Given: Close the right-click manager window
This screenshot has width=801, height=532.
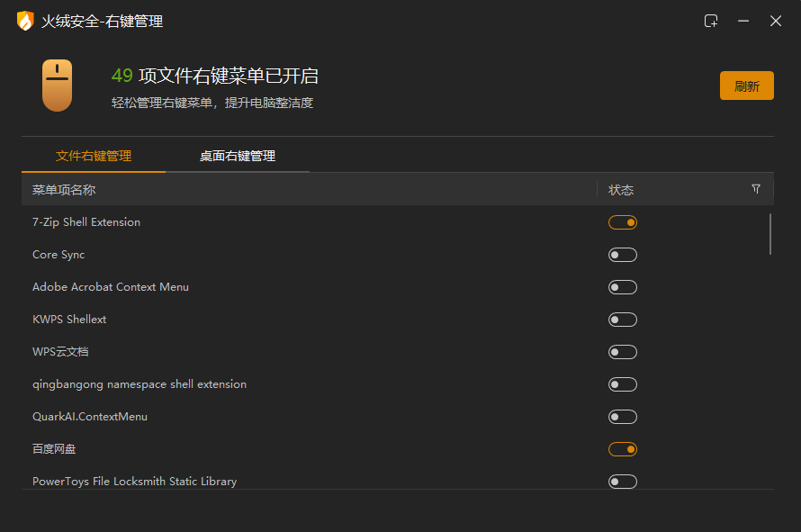Looking at the screenshot, I should tap(776, 21).
